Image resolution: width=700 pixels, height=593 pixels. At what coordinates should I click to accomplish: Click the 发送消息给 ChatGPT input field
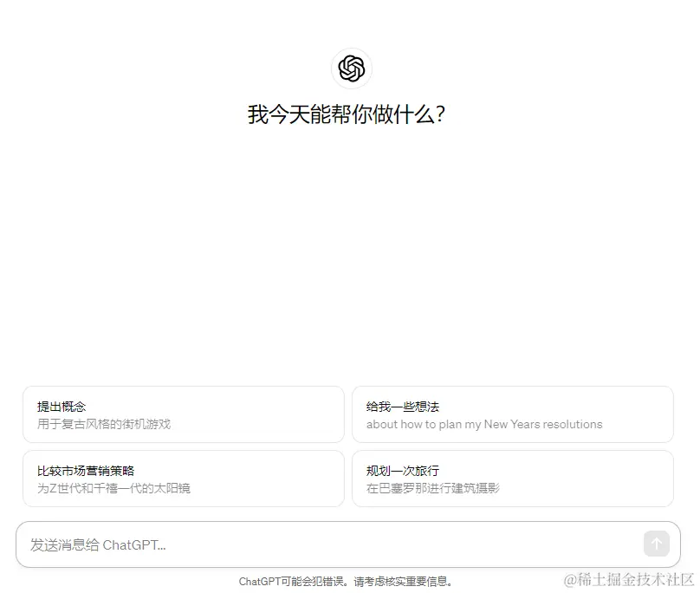(260, 544)
